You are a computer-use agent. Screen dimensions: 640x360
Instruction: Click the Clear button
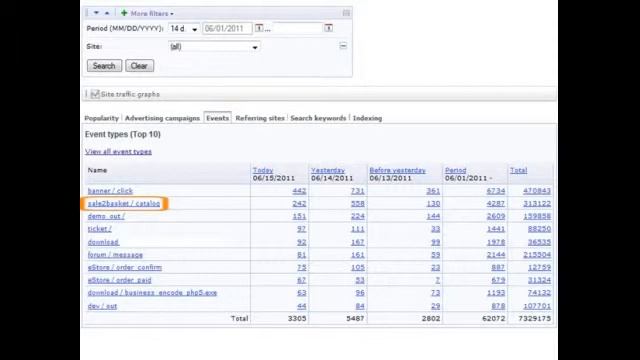coord(139,66)
